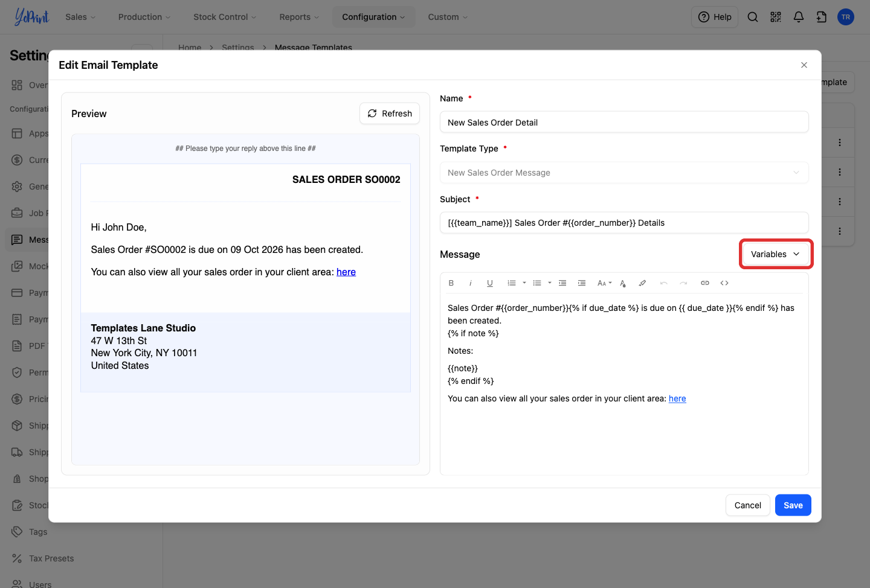Open the QR code scanner icon
This screenshot has height=588, width=870.
[776, 17]
